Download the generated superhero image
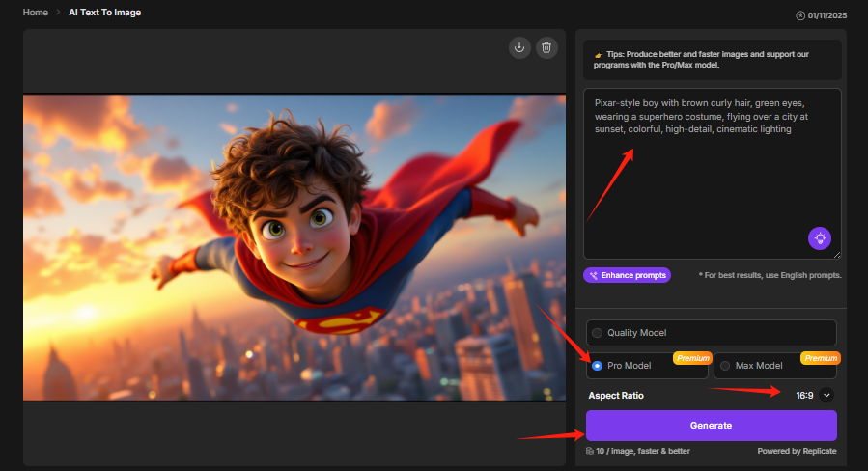Image resolution: width=868 pixels, height=471 pixels. point(519,47)
